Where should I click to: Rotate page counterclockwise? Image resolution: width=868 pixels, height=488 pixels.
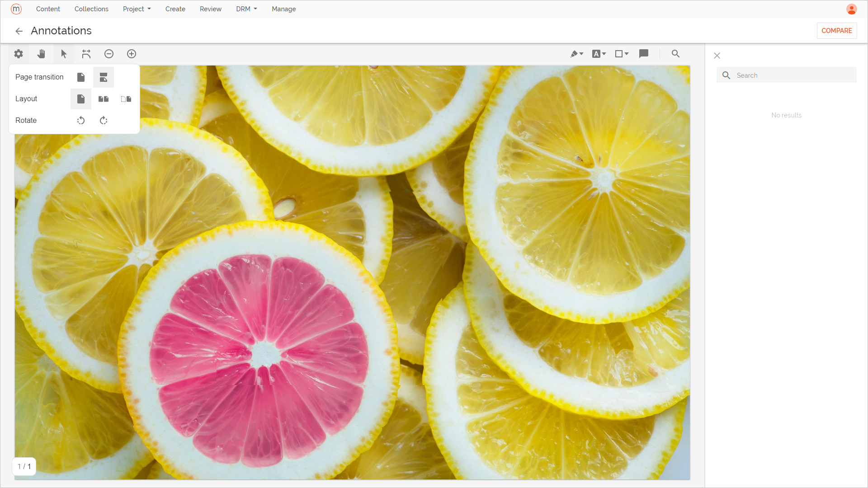(81, 121)
